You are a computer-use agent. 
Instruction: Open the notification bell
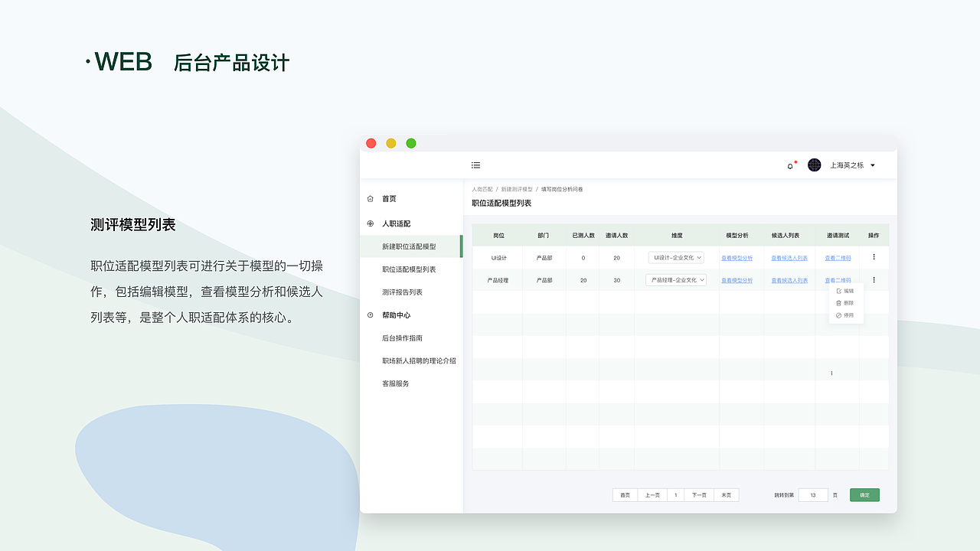click(x=790, y=165)
